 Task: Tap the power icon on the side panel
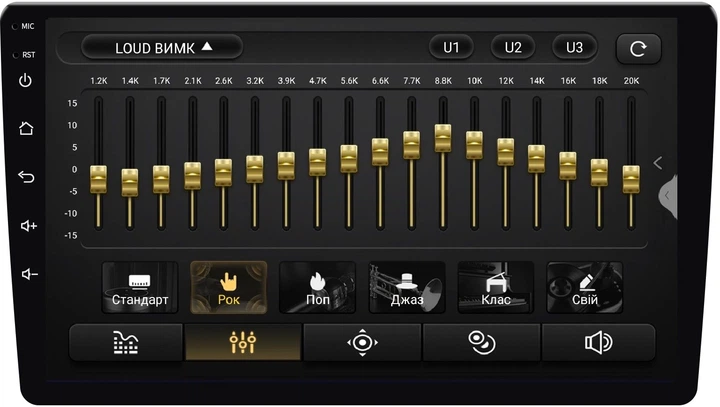(x=25, y=80)
